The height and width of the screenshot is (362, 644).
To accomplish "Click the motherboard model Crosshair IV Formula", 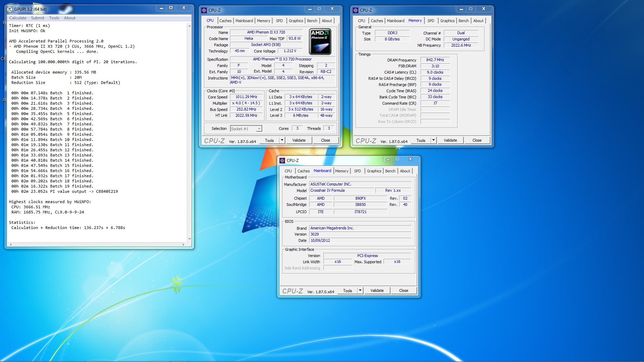I will [x=342, y=190].
